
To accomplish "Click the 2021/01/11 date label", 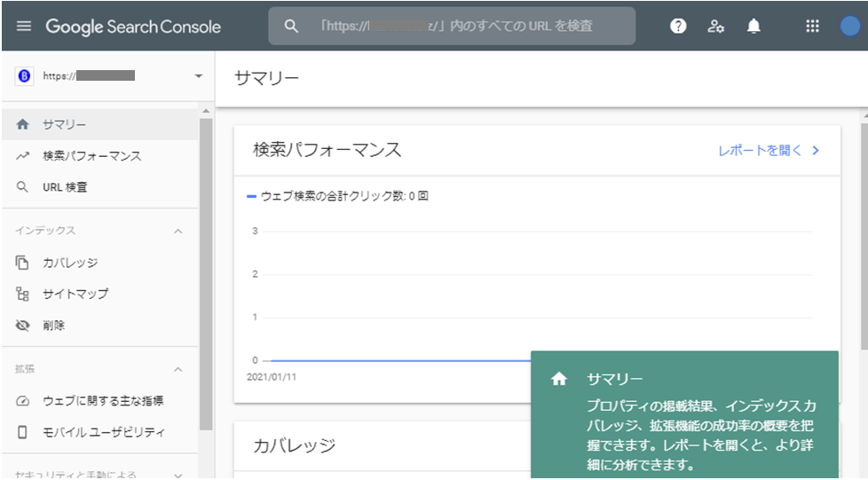I will (x=272, y=377).
